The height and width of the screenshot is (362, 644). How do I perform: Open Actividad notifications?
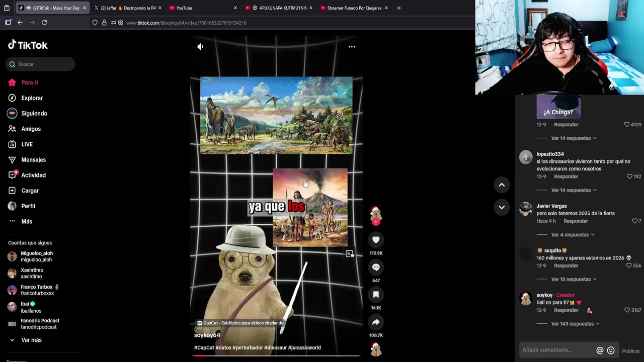33,175
